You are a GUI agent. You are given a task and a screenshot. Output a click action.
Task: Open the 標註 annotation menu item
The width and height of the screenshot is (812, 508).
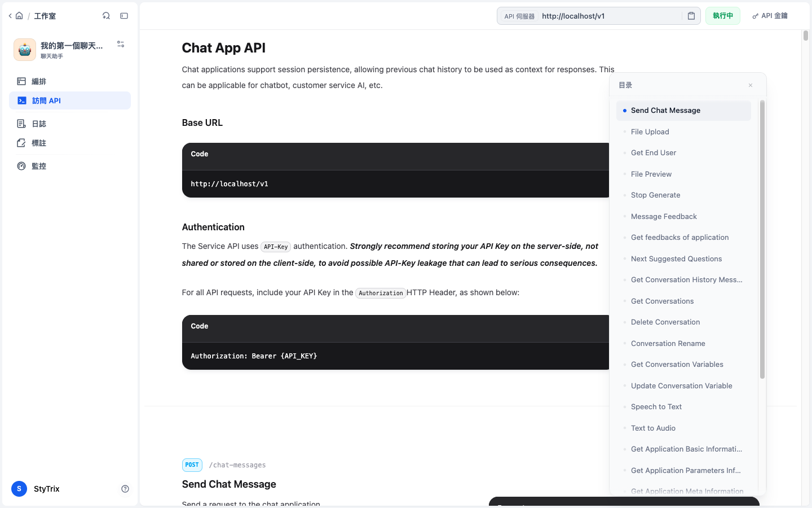70,143
